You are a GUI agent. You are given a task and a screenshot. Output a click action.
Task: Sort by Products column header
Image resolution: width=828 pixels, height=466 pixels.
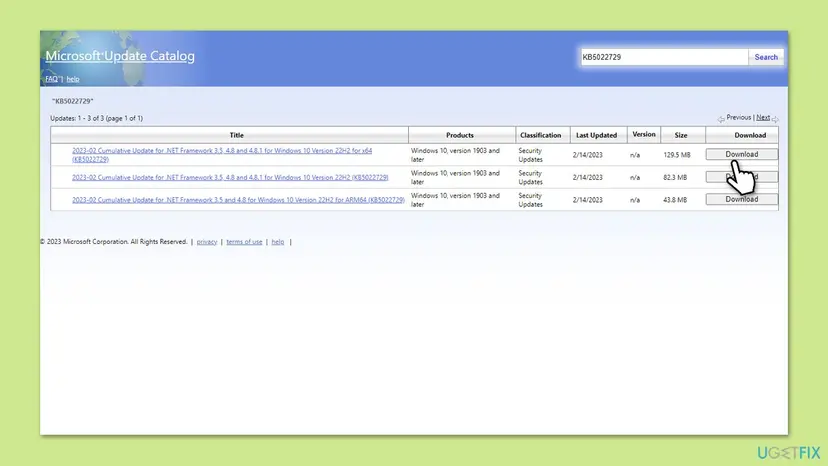[460, 135]
